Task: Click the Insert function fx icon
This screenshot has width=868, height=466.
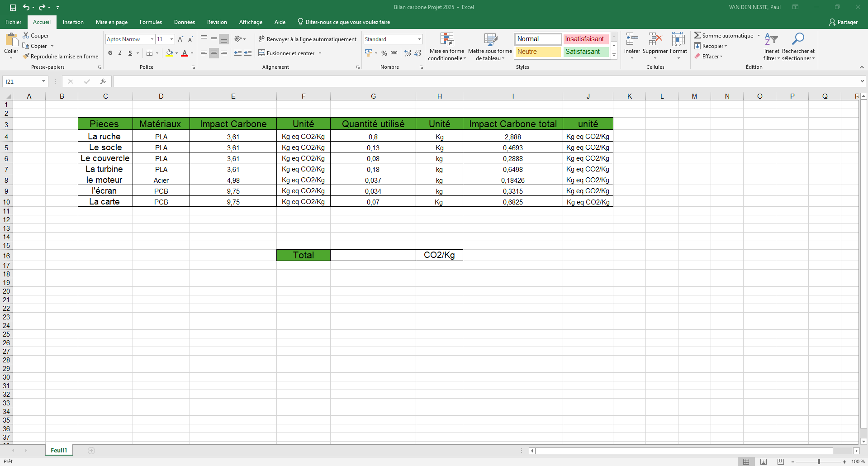Action: [x=103, y=81]
